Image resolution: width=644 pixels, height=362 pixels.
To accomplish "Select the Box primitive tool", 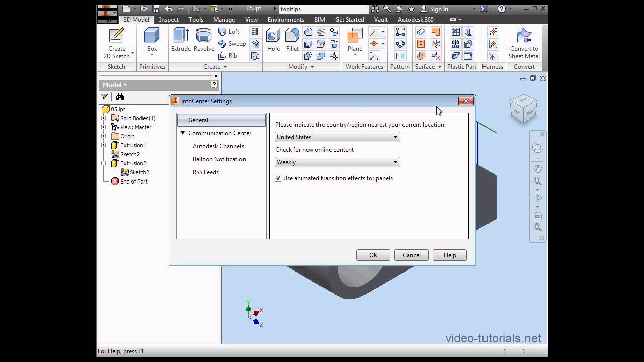I will click(152, 43).
